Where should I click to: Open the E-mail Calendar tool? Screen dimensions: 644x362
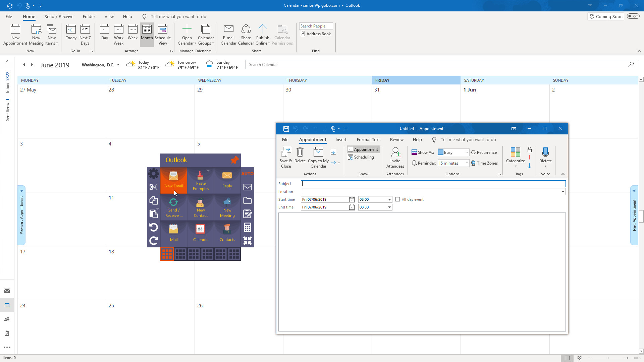click(x=228, y=35)
